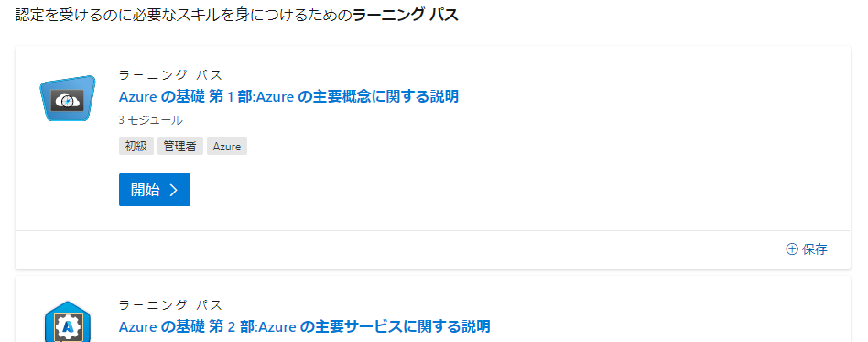The image size is (868, 342).
Task: Click the gear badge icon for Azure Part 2
Action: (x=68, y=322)
